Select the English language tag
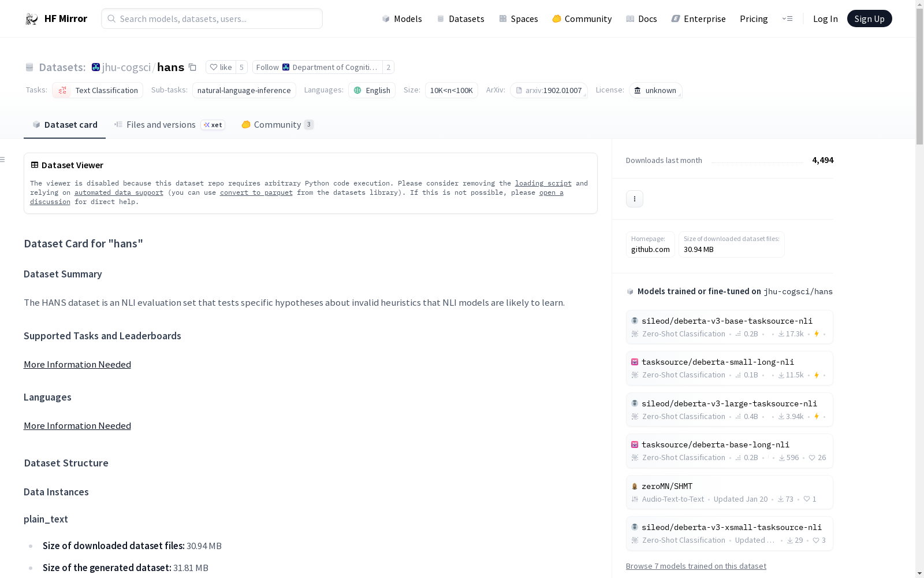 point(372,90)
